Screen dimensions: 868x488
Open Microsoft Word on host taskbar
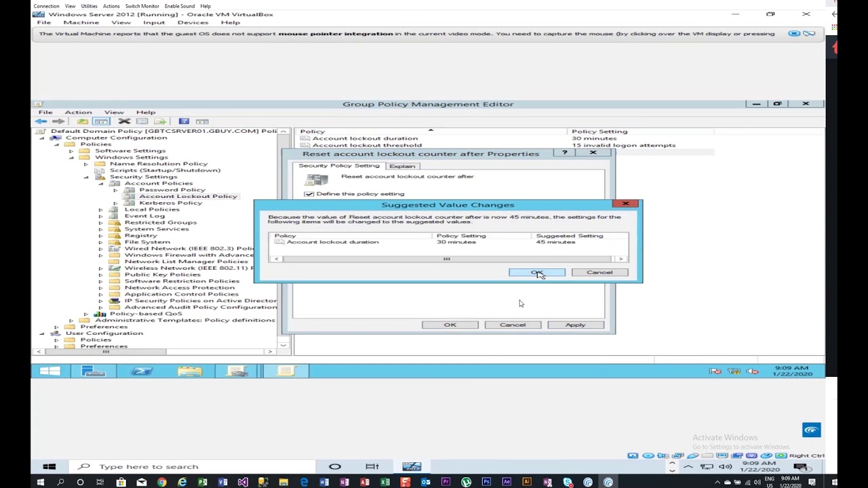[324, 483]
